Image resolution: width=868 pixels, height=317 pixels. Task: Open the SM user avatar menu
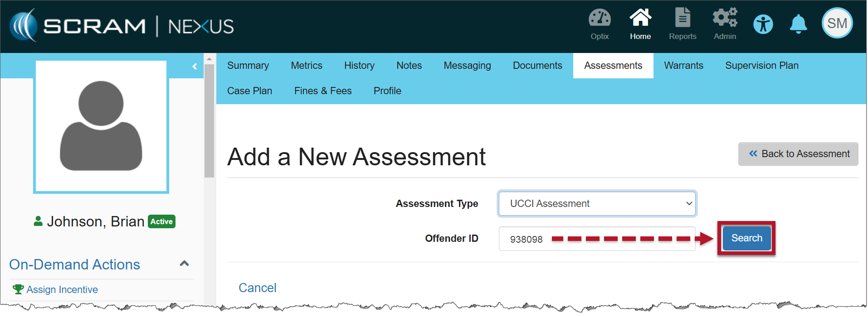pyautogui.click(x=837, y=24)
